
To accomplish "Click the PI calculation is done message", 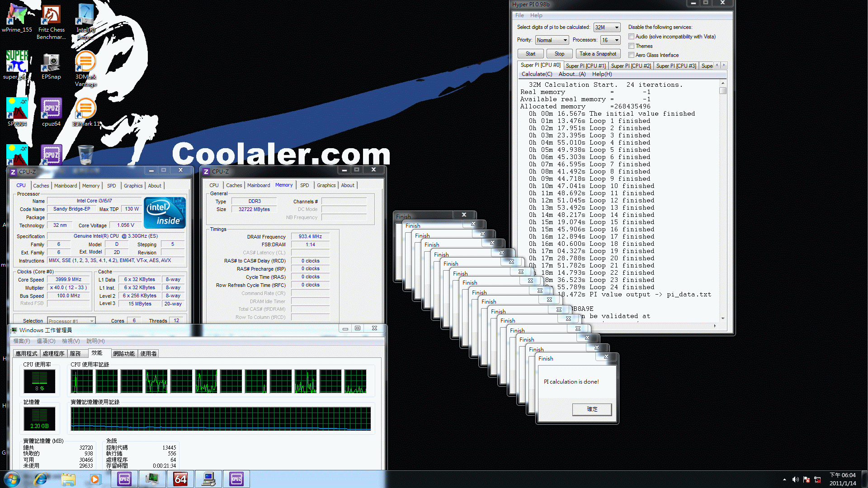I will (571, 382).
